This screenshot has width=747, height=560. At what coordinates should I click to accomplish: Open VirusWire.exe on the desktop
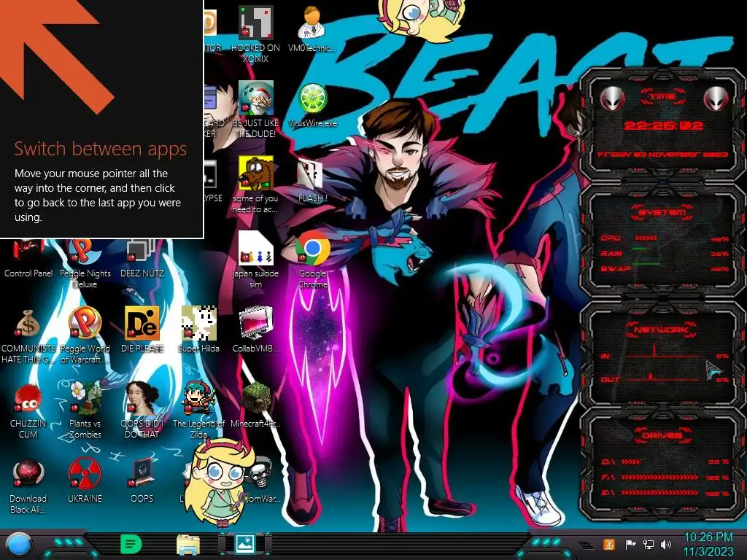pyautogui.click(x=312, y=105)
